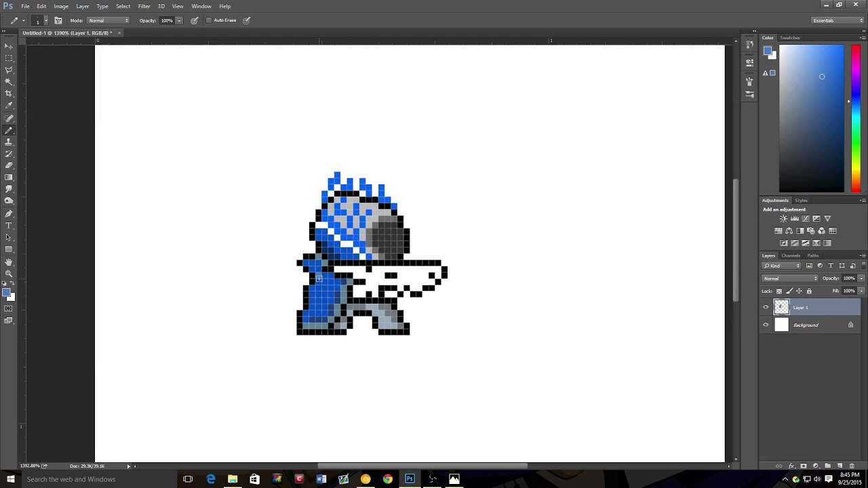Add a Channel Mixer adjustment

pos(822,231)
